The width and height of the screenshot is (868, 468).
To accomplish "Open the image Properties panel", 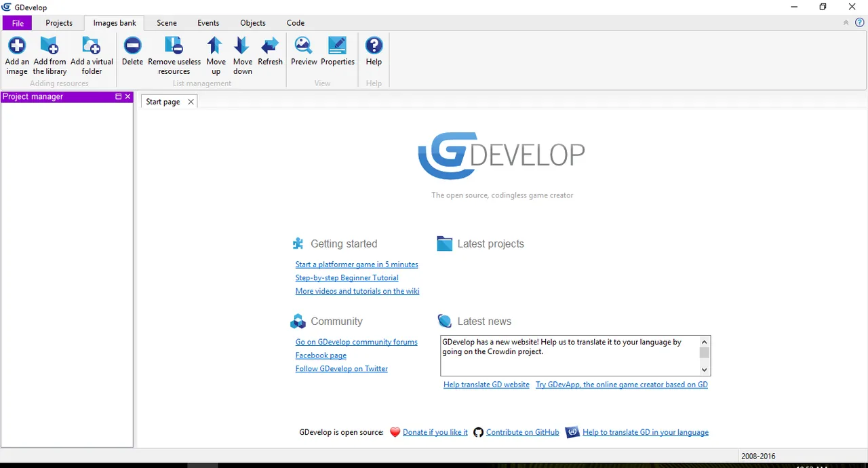I will point(338,52).
